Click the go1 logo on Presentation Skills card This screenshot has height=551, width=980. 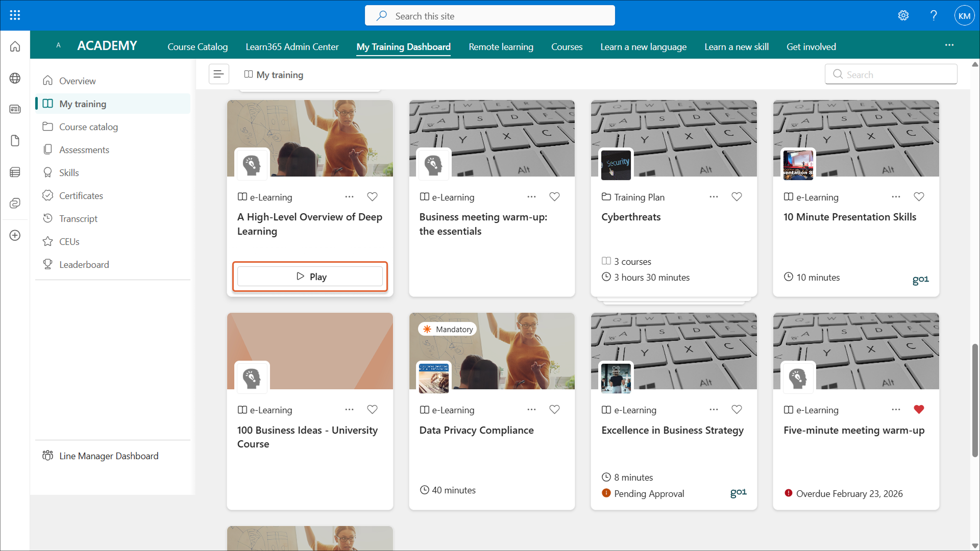921,279
